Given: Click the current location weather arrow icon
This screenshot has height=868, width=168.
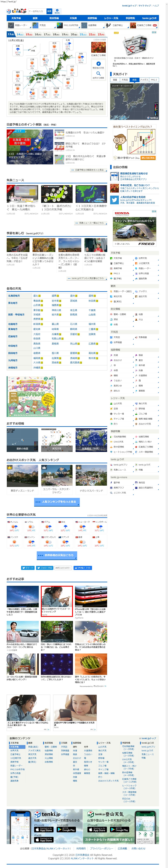Looking at the screenshot, I should click(98, 64).
